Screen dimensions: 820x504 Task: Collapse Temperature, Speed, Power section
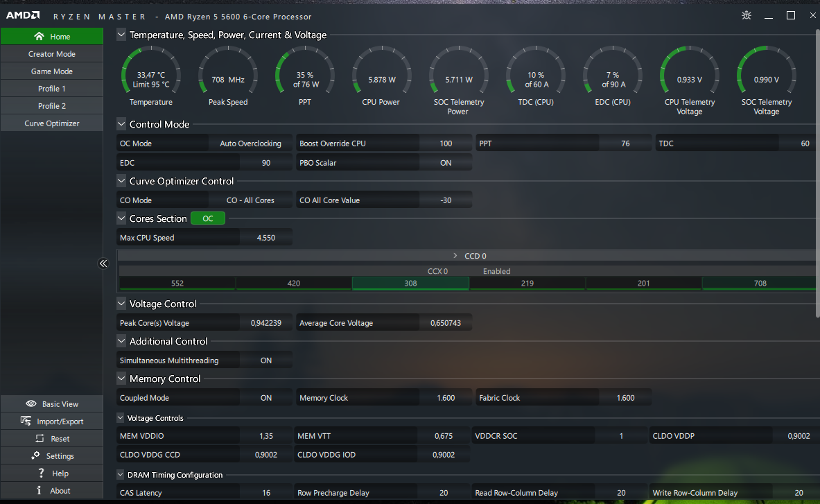[121, 35]
